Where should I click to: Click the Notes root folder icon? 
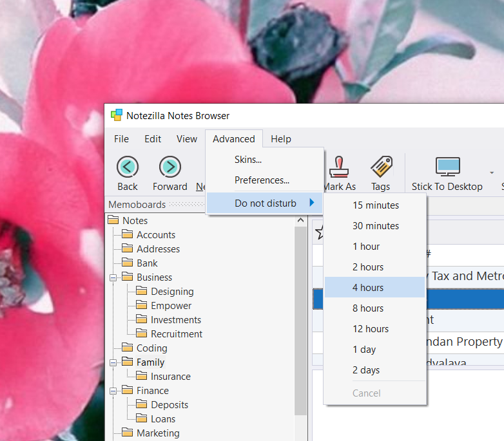(113, 220)
